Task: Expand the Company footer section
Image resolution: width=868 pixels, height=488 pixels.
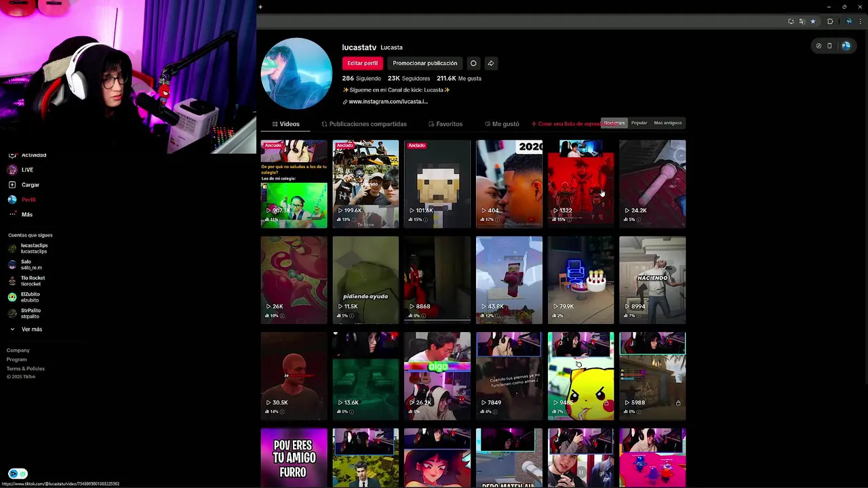Action: (18, 350)
